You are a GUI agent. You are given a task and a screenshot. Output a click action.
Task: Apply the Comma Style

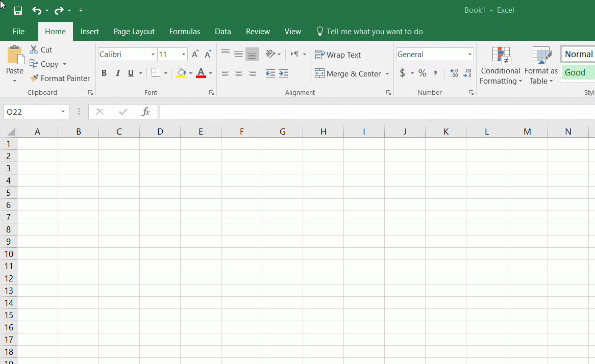435,73
